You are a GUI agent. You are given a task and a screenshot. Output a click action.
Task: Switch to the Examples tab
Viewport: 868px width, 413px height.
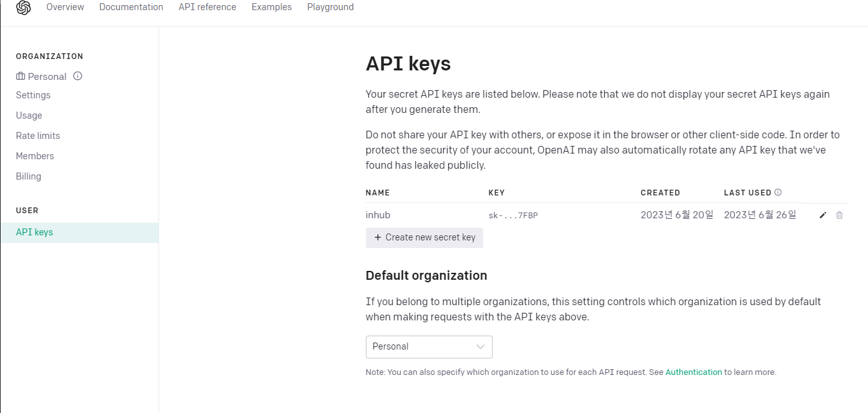tap(272, 7)
